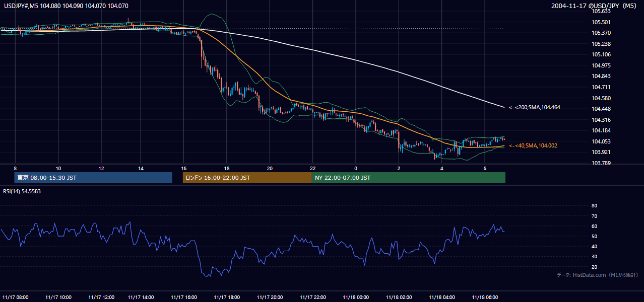
Task: Click the 11/17 08:00 date label
Action: click(x=15, y=297)
